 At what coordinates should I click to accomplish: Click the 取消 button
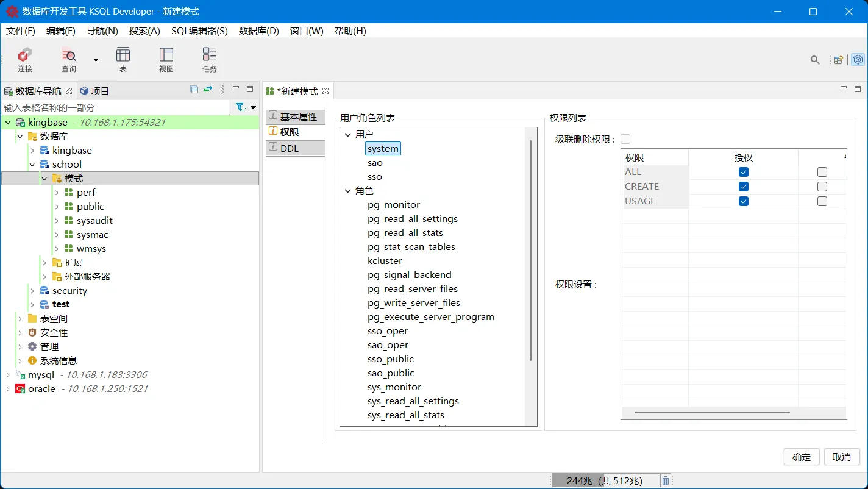tap(842, 457)
